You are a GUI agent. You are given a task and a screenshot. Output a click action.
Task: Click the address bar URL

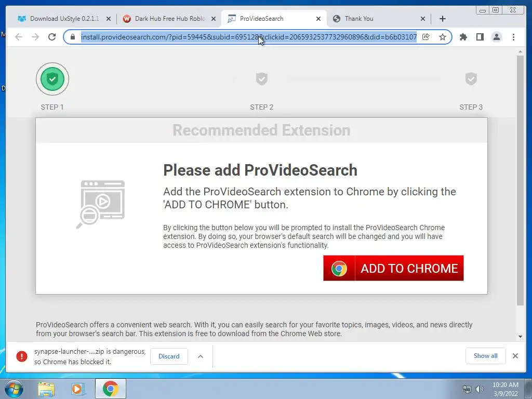pos(249,37)
